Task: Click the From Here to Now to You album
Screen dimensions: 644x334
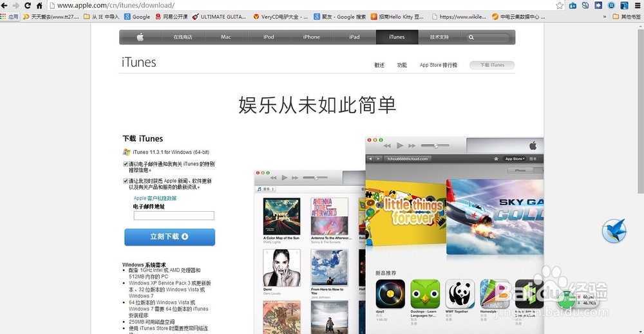Action: click(329, 268)
